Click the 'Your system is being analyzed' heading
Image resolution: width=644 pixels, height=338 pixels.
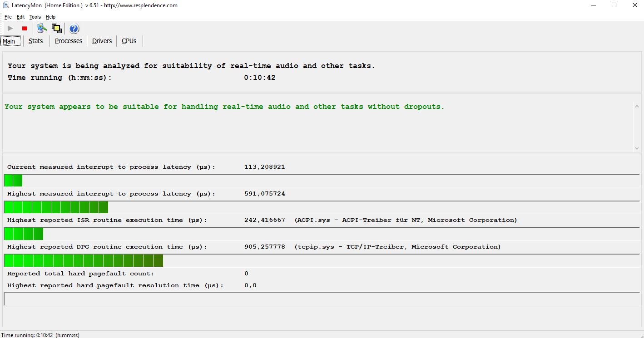(x=191, y=66)
